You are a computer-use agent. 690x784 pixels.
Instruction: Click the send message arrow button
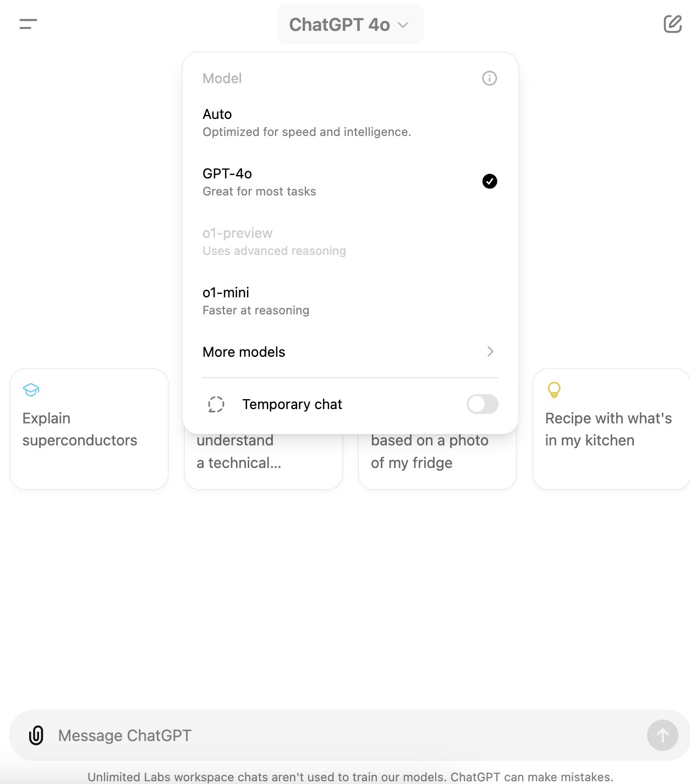[662, 735]
